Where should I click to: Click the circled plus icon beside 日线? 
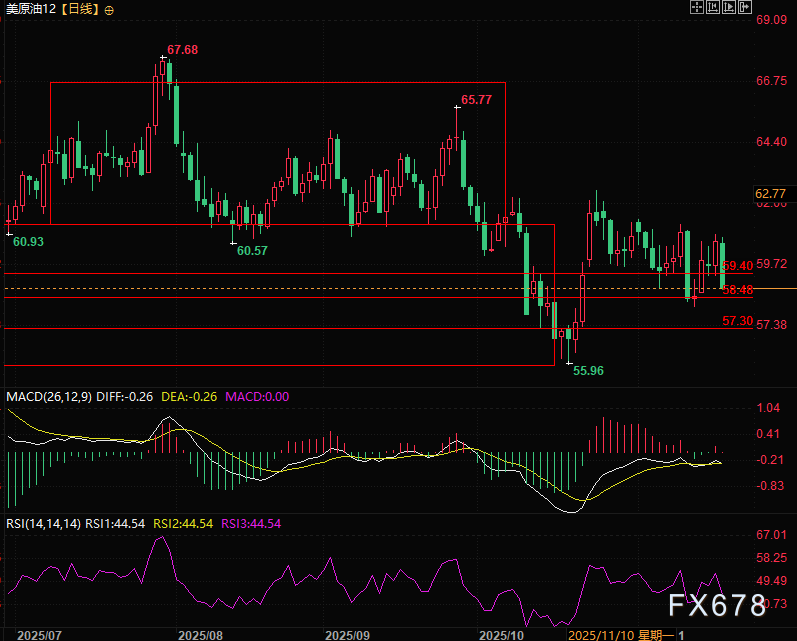pyautogui.click(x=109, y=9)
